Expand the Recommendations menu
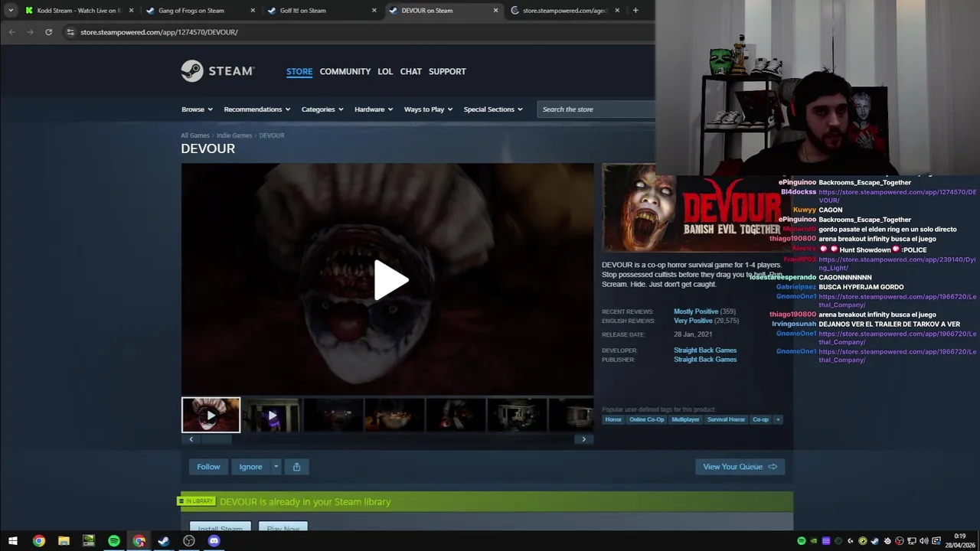 (x=257, y=109)
